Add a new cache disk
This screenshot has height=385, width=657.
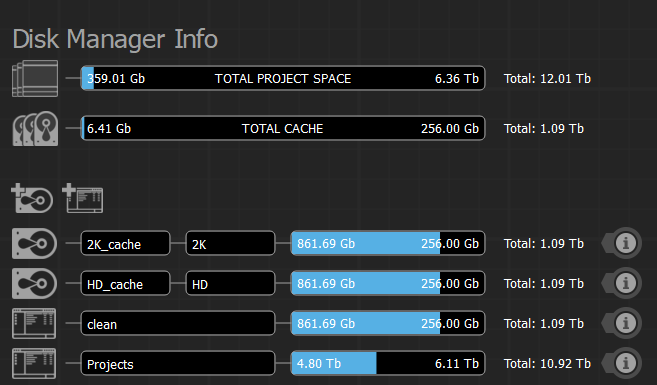[x=32, y=198]
